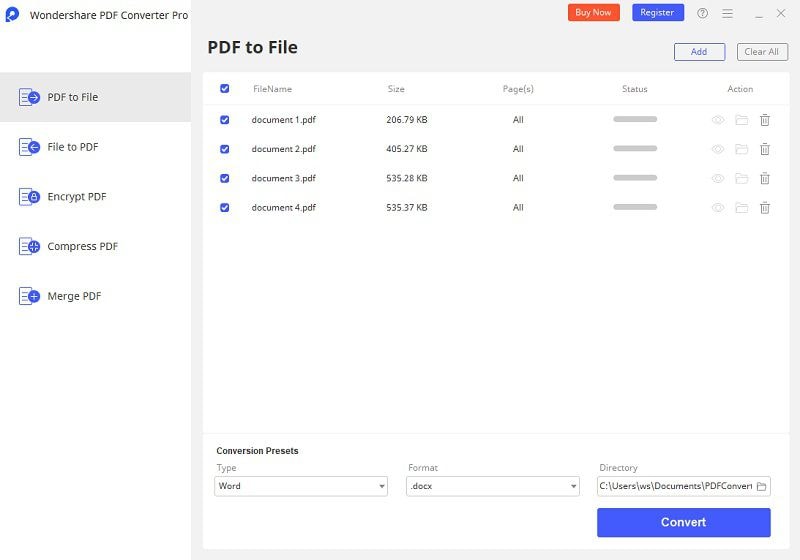The width and height of the screenshot is (800, 560).
Task: Click trash icon for document 3.pdf
Action: [x=765, y=178]
